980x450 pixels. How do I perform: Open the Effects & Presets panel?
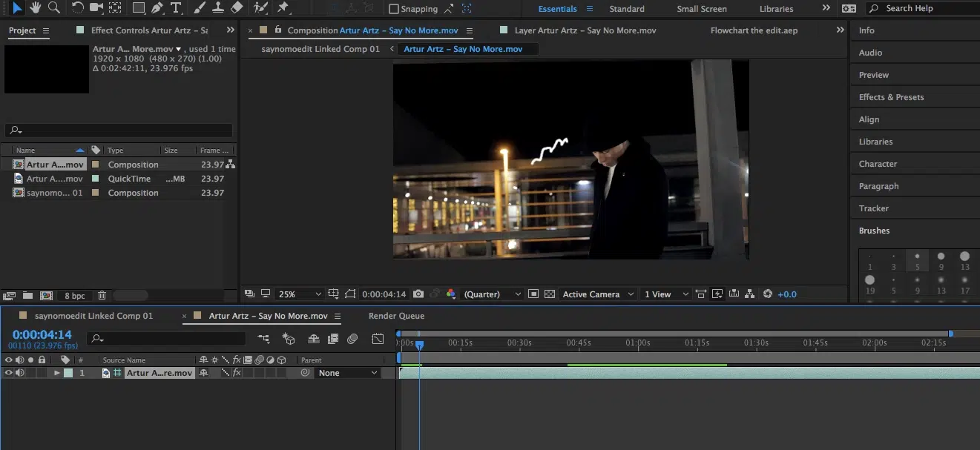pyautogui.click(x=891, y=97)
